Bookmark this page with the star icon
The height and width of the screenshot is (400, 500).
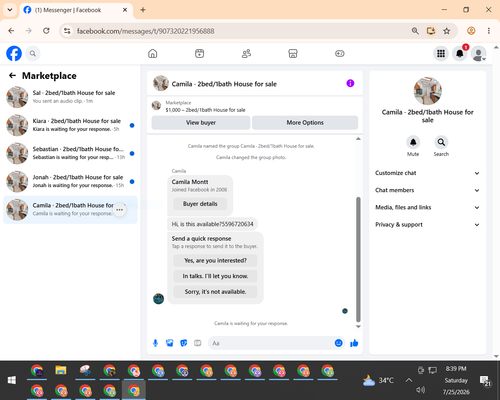tap(447, 31)
